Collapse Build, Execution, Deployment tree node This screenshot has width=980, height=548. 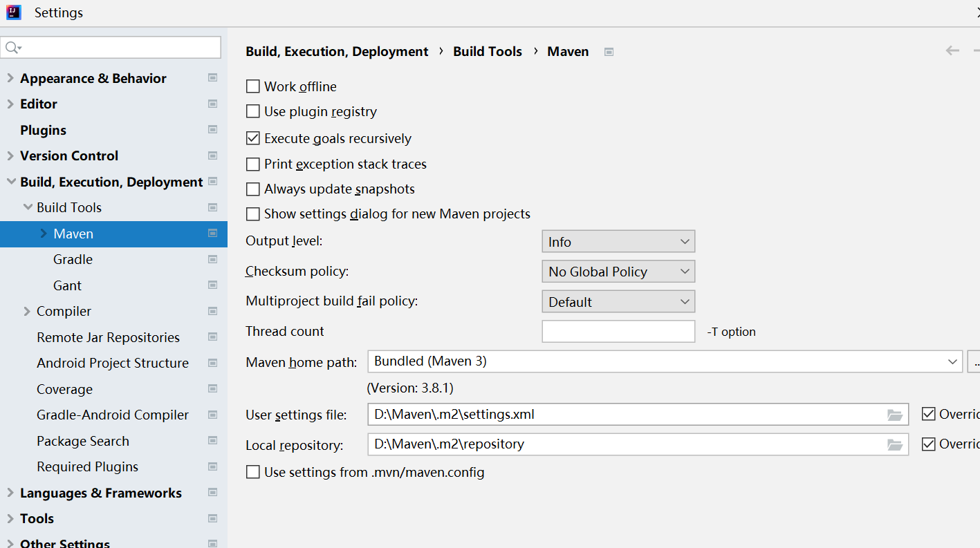[x=10, y=182]
